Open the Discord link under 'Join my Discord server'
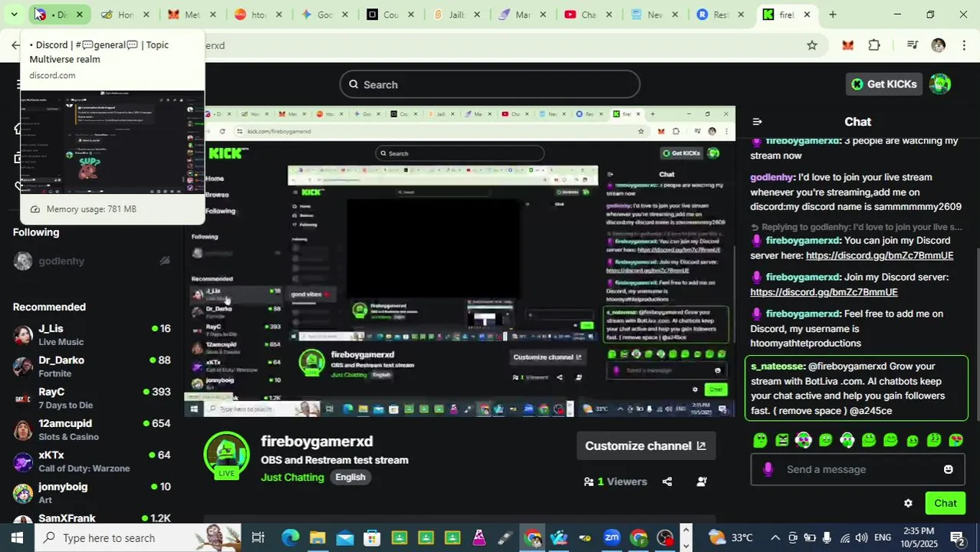This screenshot has width=980, height=552. (x=824, y=292)
